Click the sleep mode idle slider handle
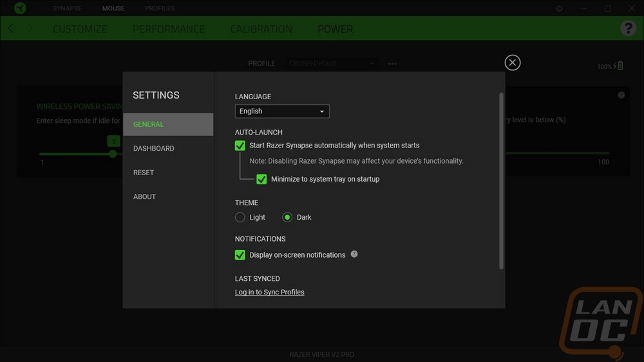 [x=113, y=154]
